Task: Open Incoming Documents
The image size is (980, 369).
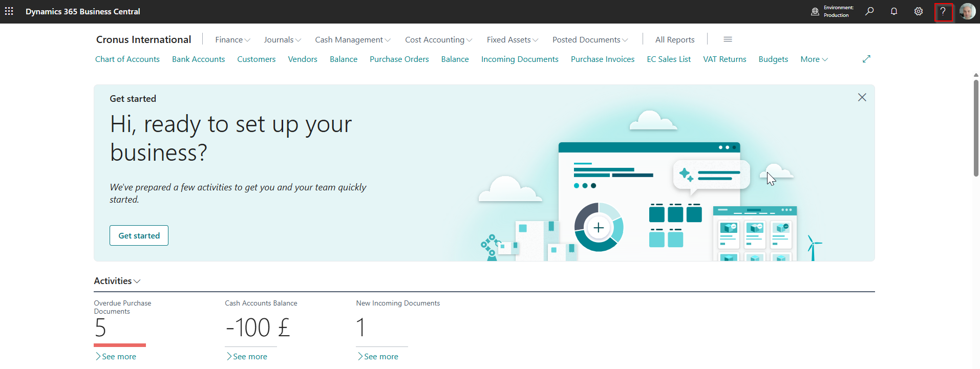Action: (520, 59)
